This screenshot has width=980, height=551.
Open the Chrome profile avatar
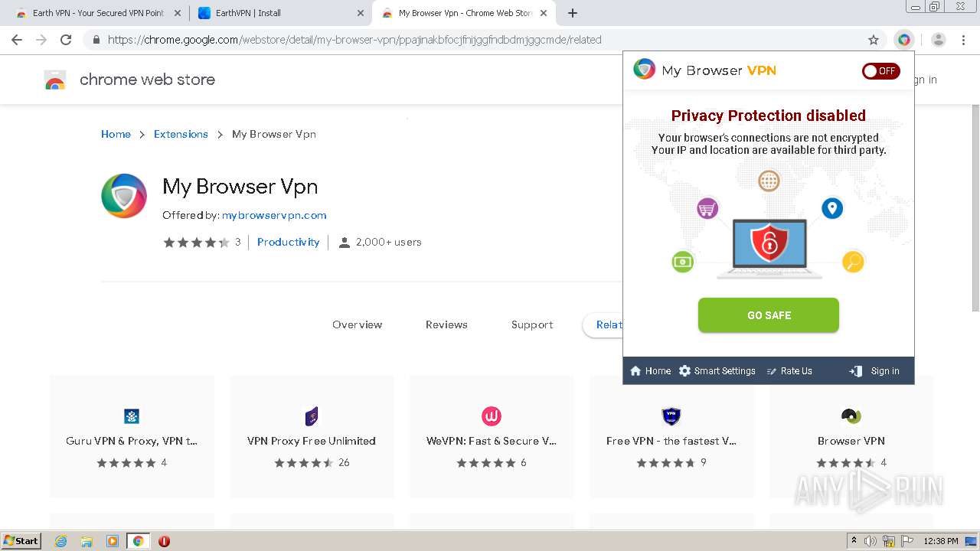coord(939,40)
